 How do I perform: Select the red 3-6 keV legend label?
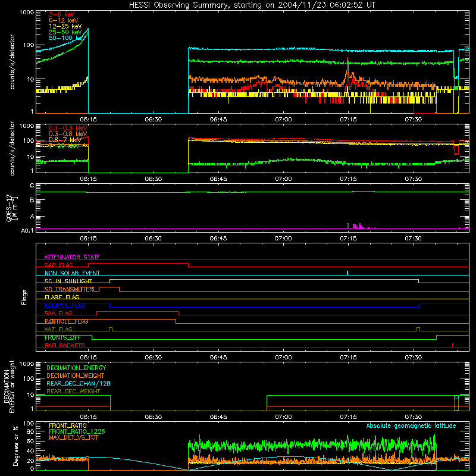coord(62,14)
